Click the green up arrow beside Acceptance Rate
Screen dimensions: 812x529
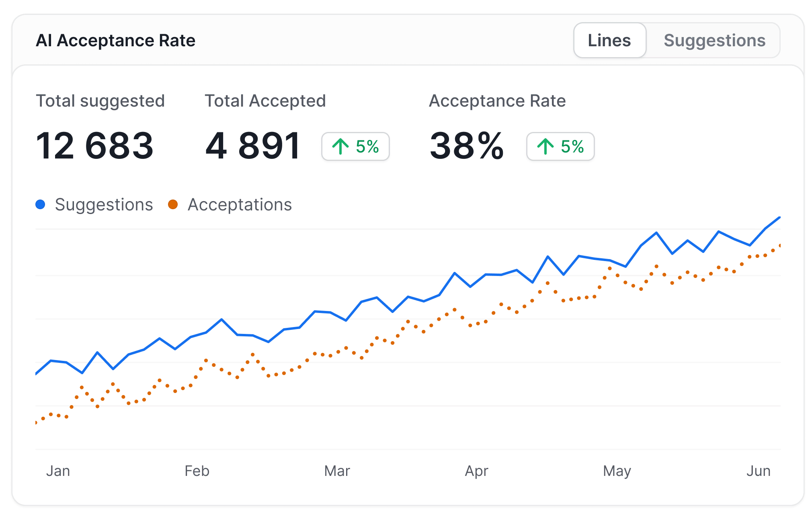click(545, 146)
